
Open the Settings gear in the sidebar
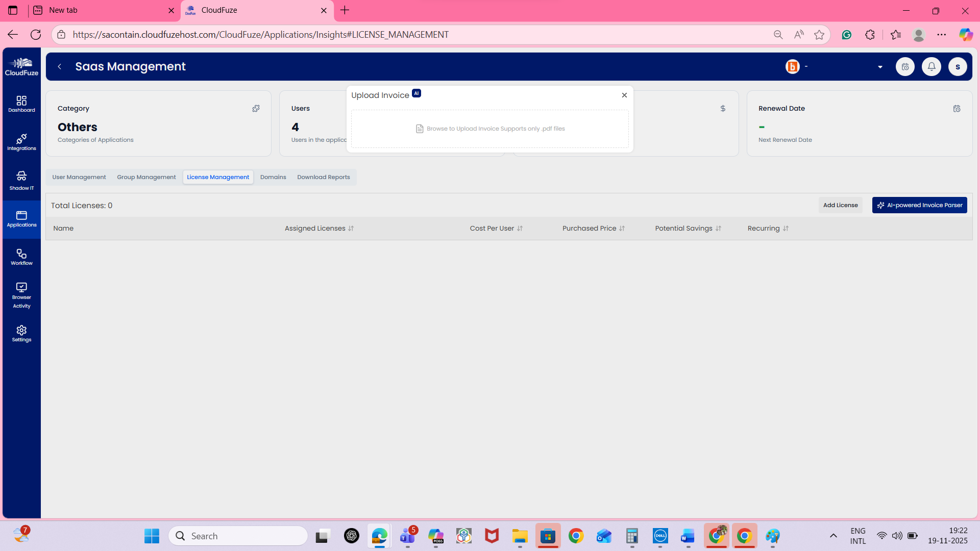pyautogui.click(x=21, y=334)
